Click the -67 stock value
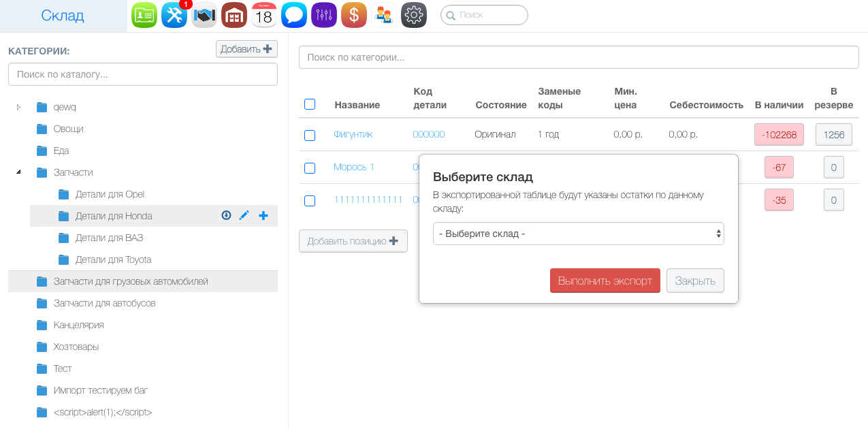The image size is (868, 429). pos(779,167)
